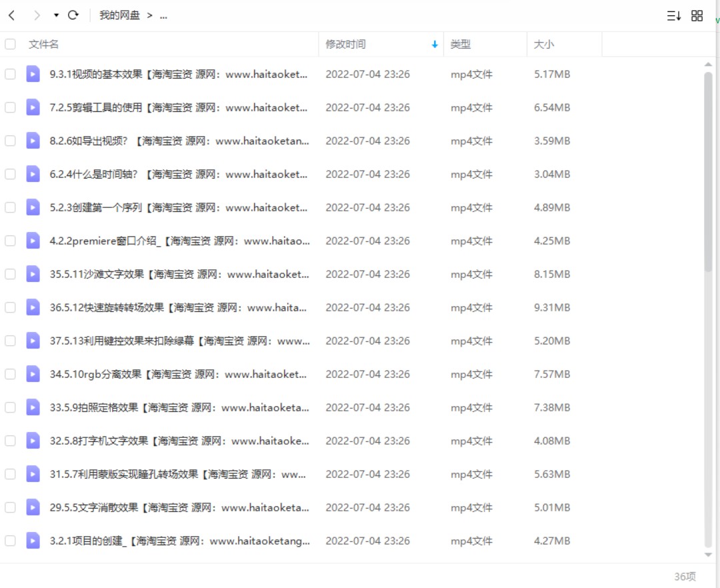Sort by 修改时间 column header
720x588 pixels.
pyautogui.click(x=345, y=44)
